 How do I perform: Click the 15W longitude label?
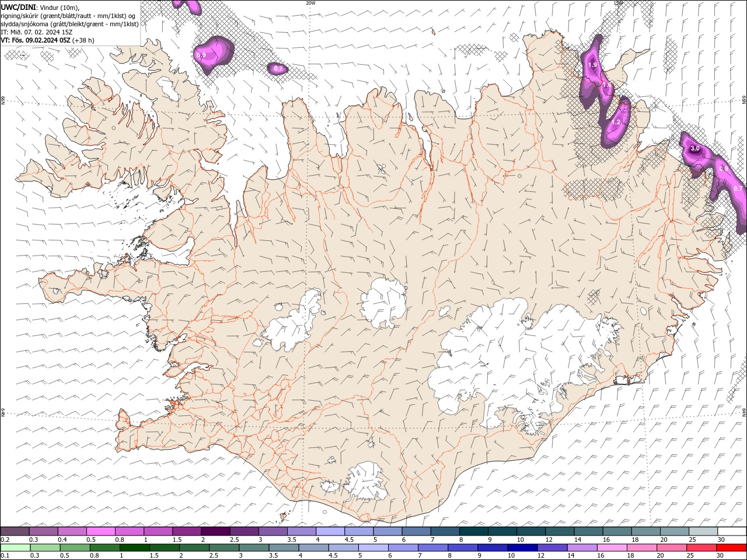point(618,3)
